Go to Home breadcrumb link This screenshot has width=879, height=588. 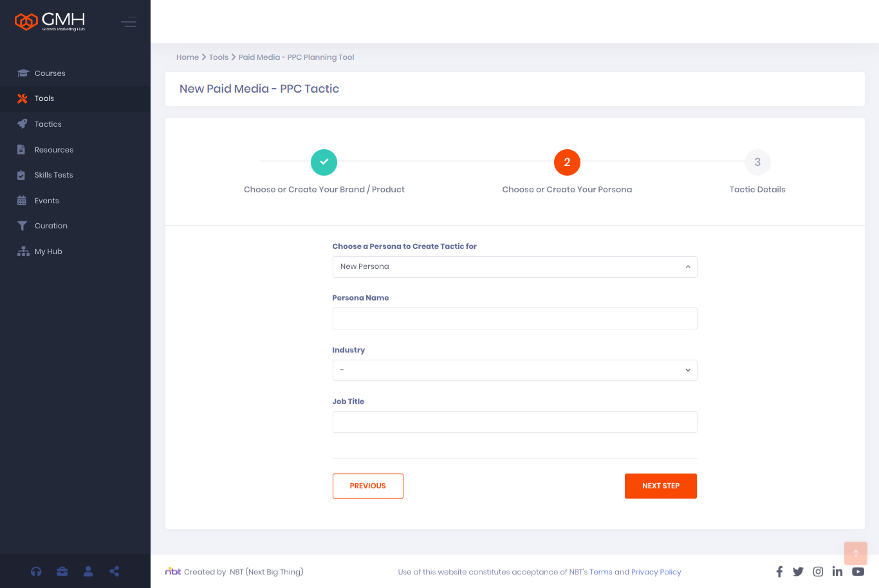pyautogui.click(x=187, y=57)
